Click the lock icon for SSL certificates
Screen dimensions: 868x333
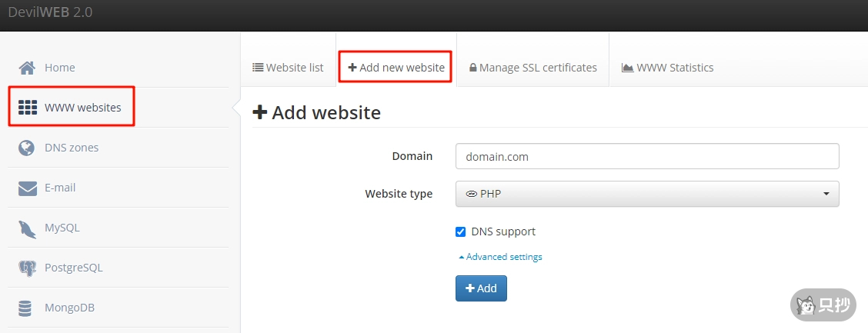coord(472,68)
